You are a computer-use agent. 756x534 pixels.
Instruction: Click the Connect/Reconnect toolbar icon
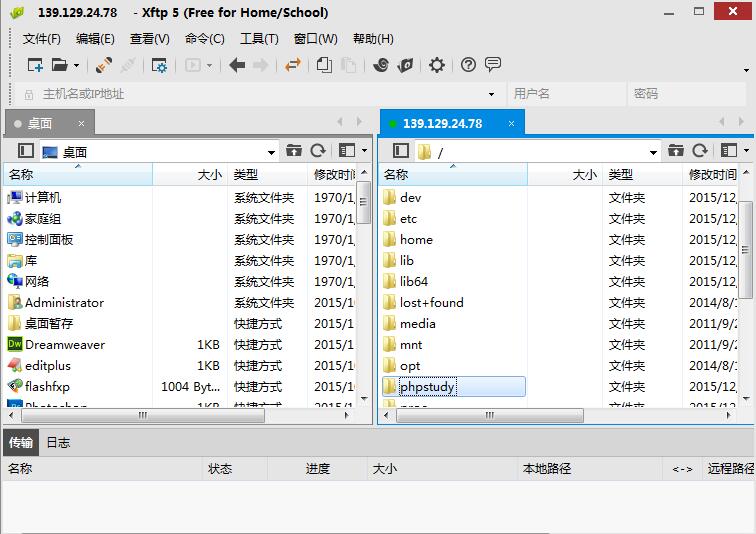tap(103, 65)
